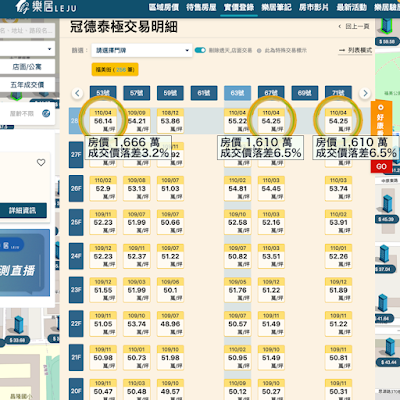Open 房市影片 in the top navigation

[314, 7]
